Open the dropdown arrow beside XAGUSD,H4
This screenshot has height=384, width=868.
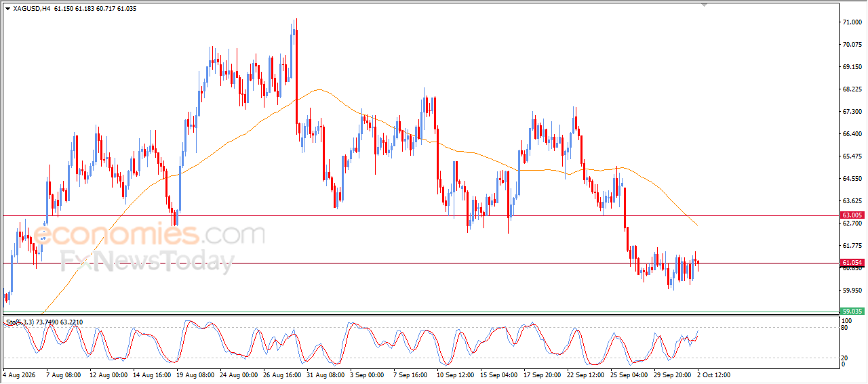[7, 9]
